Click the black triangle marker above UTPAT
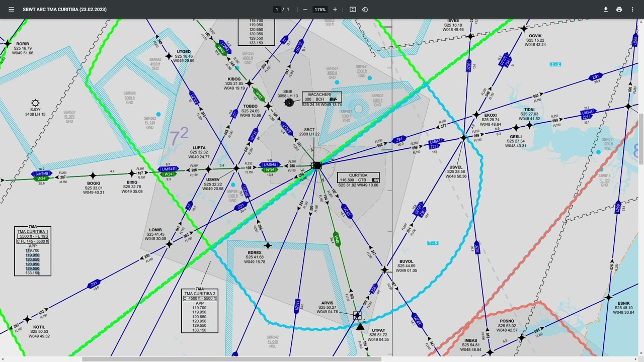 (x=360, y=326)
